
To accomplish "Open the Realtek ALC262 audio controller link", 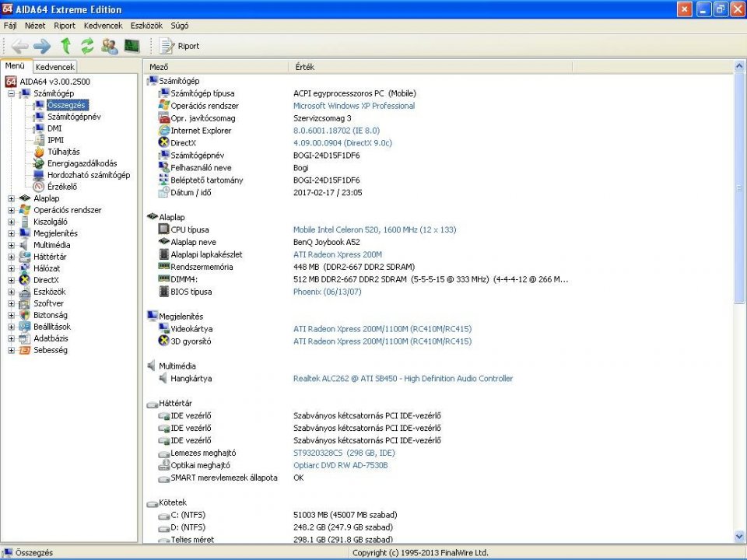I will pyautogui.click(x=403, y=378).
